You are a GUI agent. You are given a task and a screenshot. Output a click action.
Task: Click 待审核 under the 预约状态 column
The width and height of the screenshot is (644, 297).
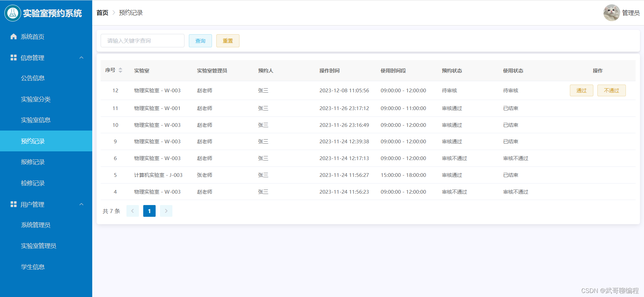pyautogui.click(x=449, y=90)
